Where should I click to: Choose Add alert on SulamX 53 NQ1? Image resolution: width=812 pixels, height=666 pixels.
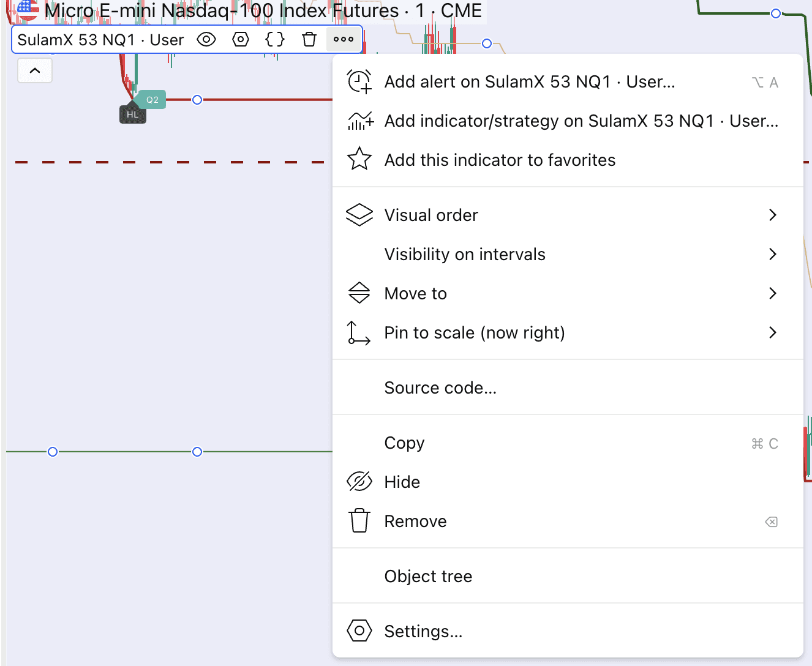pos(568,81)
